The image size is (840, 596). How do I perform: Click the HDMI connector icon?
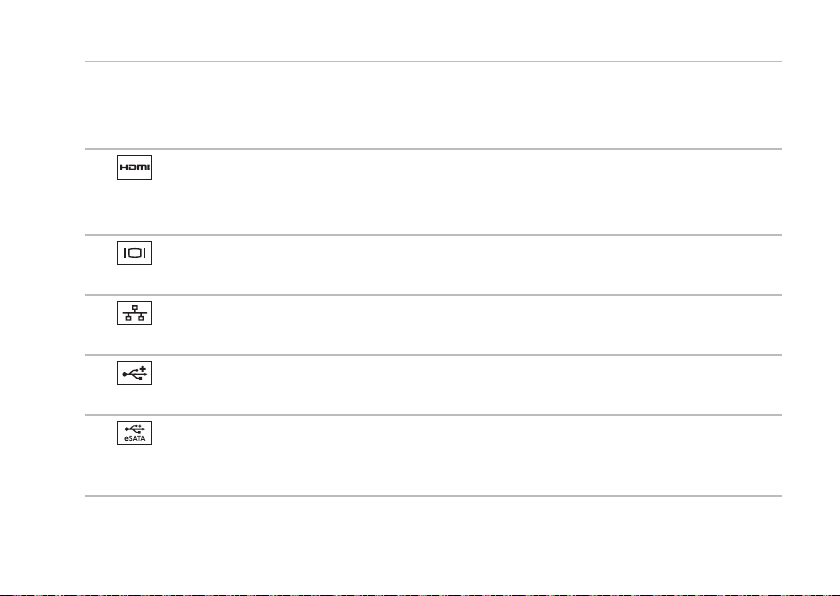tap(136, 168)
